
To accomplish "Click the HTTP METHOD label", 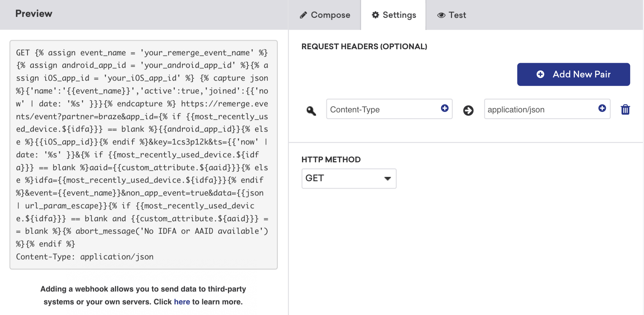I will pyautogui.click(x=331, y=159).
